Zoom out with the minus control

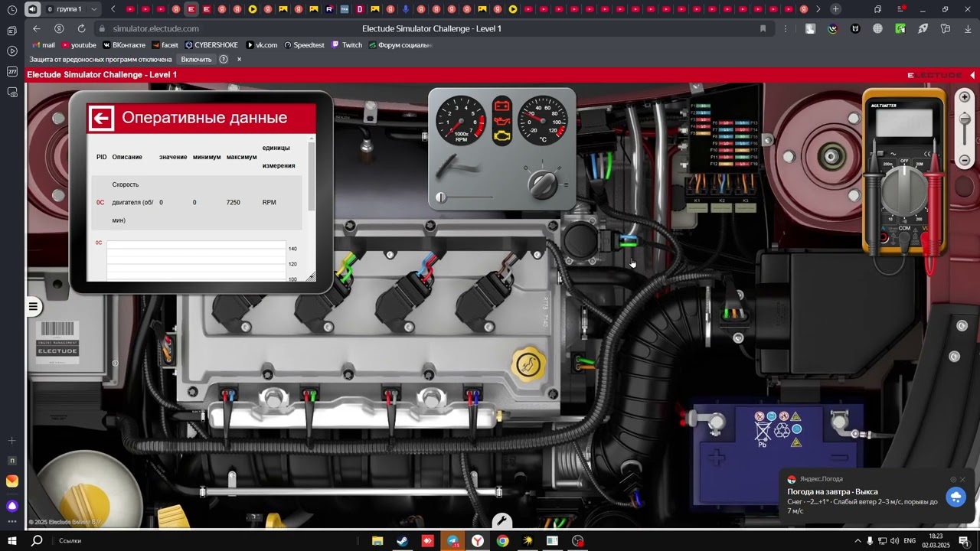965,160
